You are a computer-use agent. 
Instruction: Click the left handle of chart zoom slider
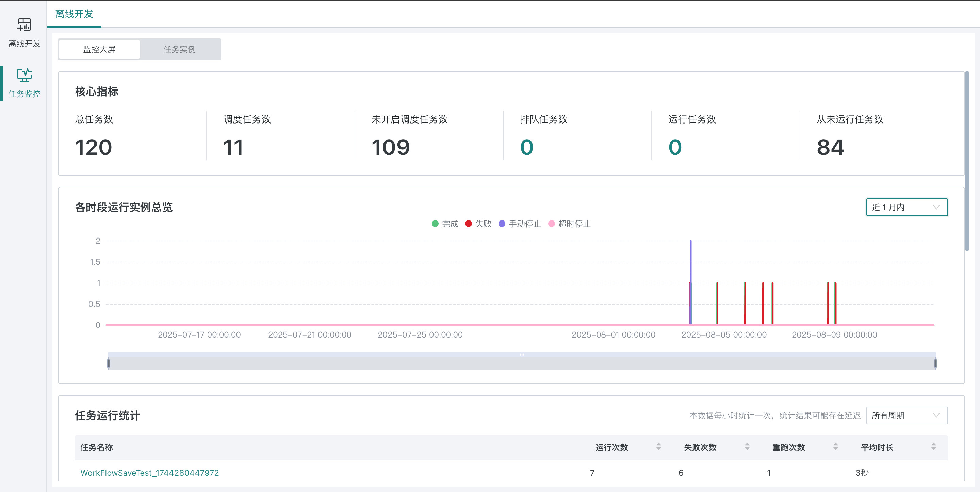click(109, 363)
